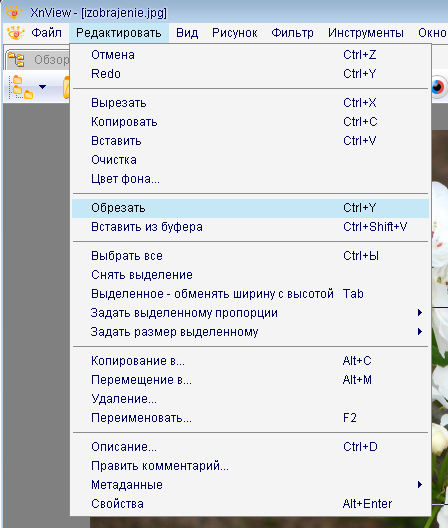Open the Инструменты menu
448x528 pixels.
click(366, 33)
